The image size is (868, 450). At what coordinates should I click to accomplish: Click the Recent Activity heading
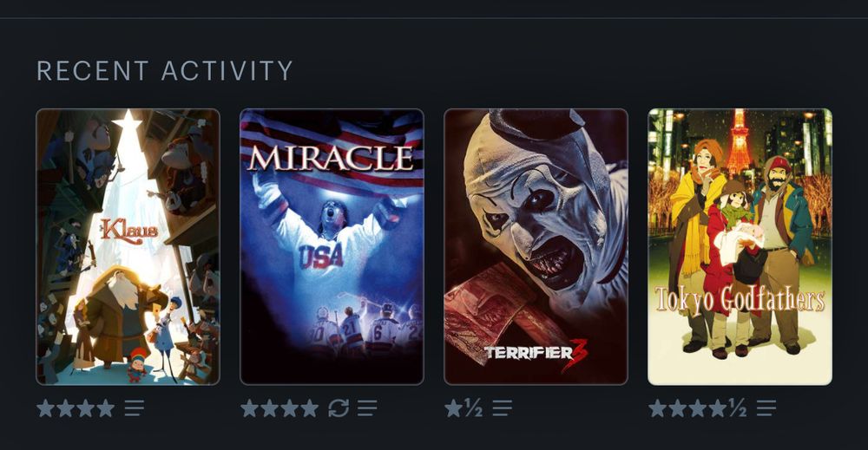[164, 71]
